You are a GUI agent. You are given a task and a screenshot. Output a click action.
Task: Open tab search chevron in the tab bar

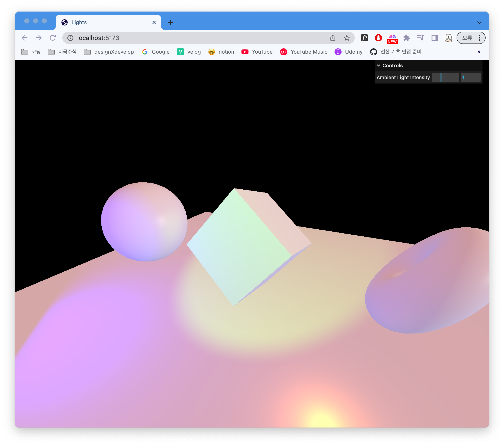[479, 22]
